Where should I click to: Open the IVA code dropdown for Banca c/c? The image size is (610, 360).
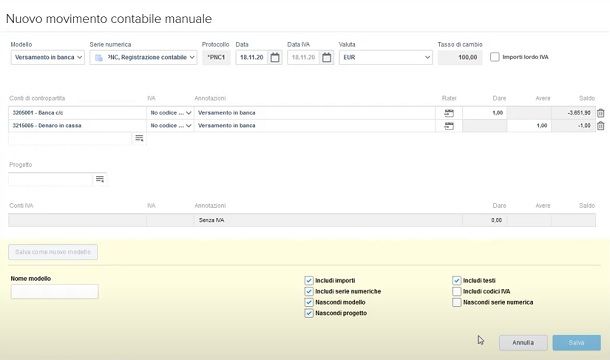171,113
